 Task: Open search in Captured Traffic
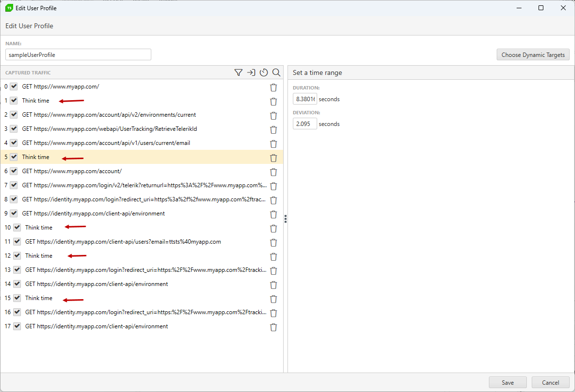276,72
